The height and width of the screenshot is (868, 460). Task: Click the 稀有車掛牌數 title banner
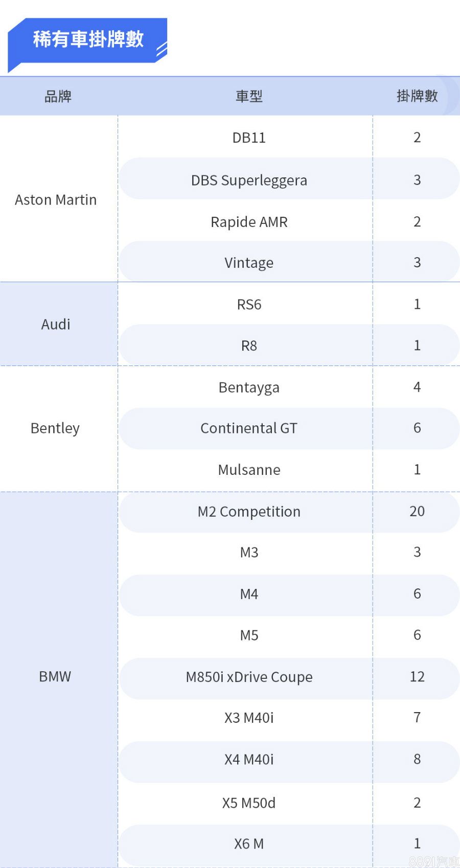coord(88,40)
